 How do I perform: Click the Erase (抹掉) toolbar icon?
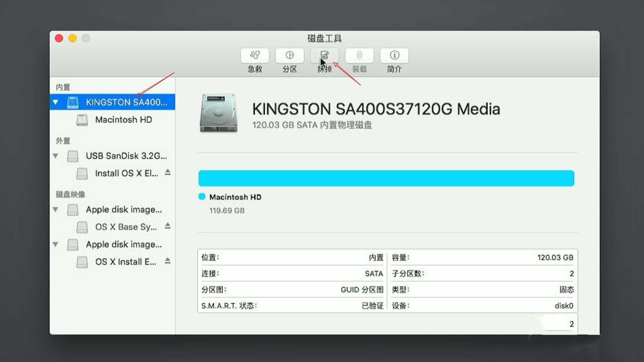(324, 55)
